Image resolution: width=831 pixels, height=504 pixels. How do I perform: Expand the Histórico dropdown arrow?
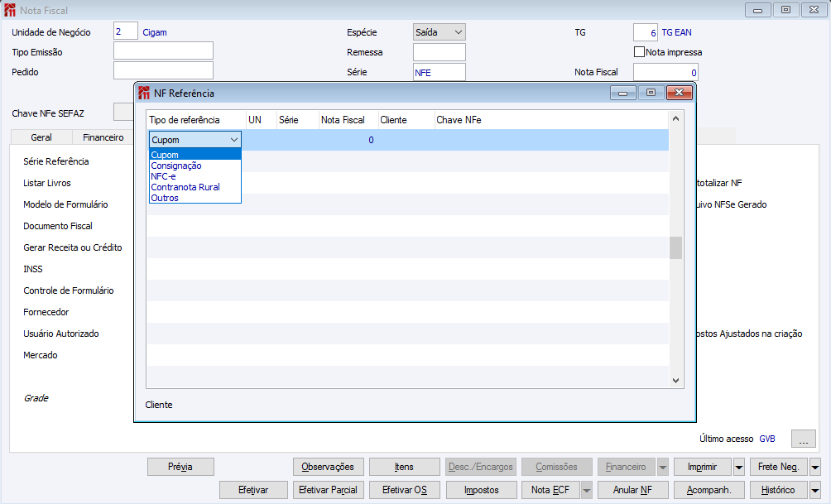(x=815, y=490)
